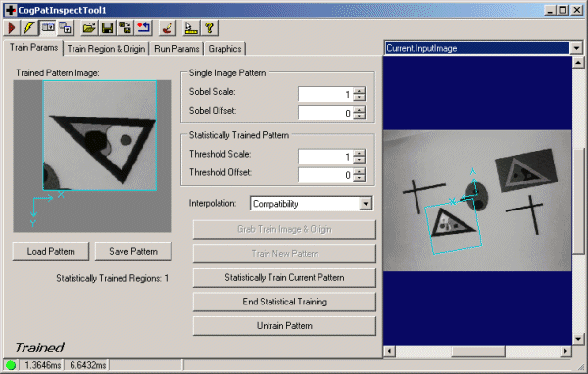The image size is (588, 374).
Task: Click the 6.6432ms status time
Action: (88, 365)
